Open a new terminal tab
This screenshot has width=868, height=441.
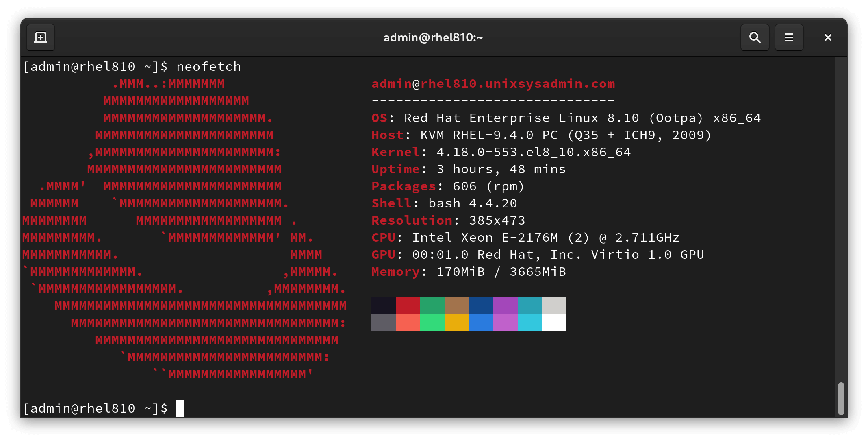coord(40,37)
